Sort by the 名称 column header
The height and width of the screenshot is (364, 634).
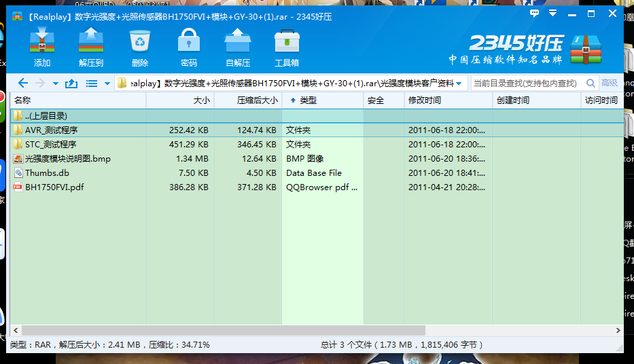coord(78,101)
